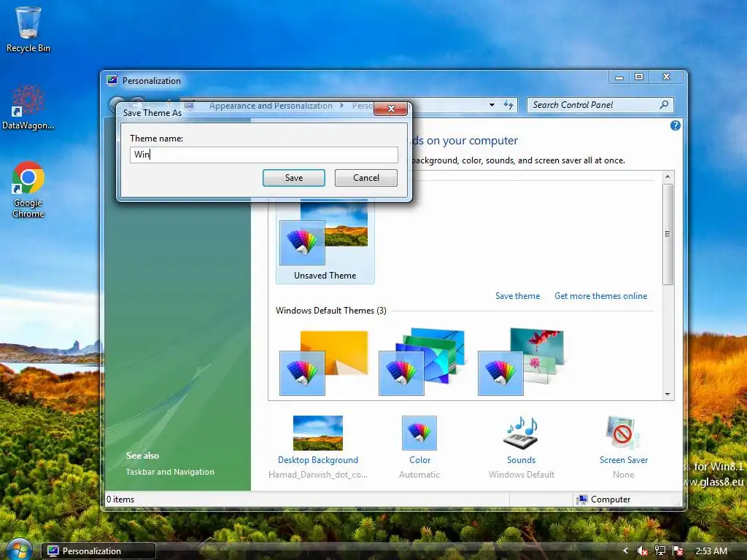
Task: Click the help question mark icon
Action: (675, 125)
